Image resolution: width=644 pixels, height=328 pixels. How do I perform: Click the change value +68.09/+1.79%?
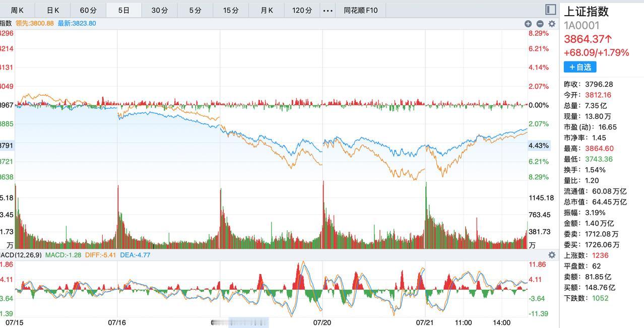[x=597, y=52]
